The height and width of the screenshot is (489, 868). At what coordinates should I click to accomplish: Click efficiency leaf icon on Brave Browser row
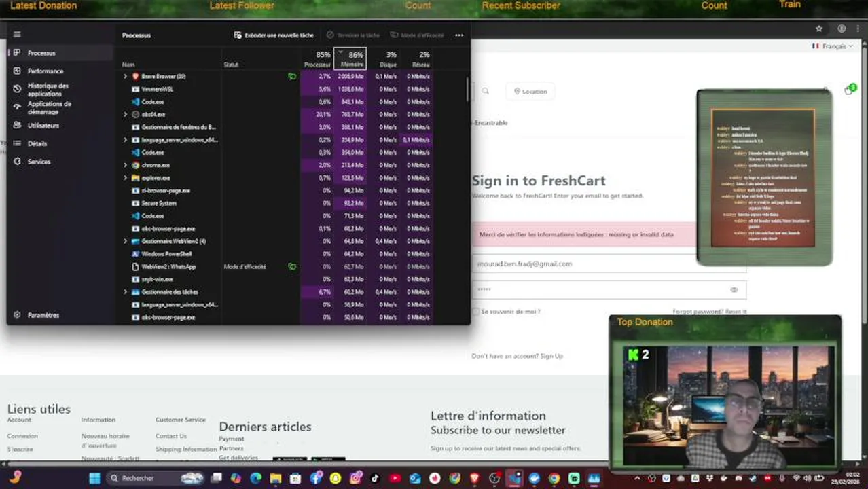click(x=292, y=77)
